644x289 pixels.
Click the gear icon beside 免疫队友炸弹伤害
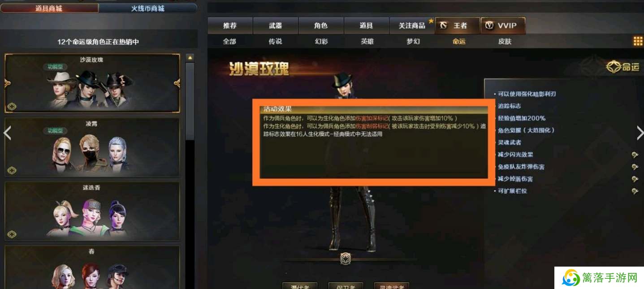(x=635, y=167)
